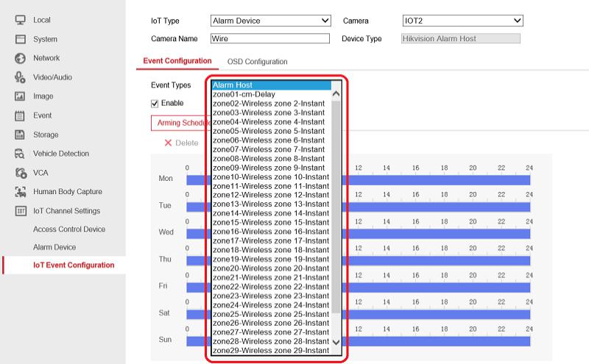Open the Camera IOT2 dropdown

click(462, 21)
